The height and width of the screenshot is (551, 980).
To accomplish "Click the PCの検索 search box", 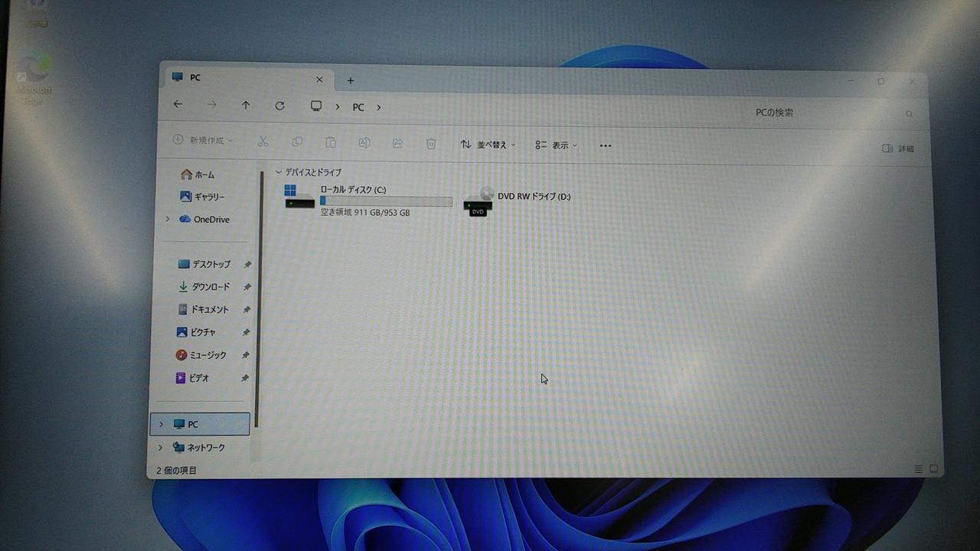I will [x=827, y=112].
